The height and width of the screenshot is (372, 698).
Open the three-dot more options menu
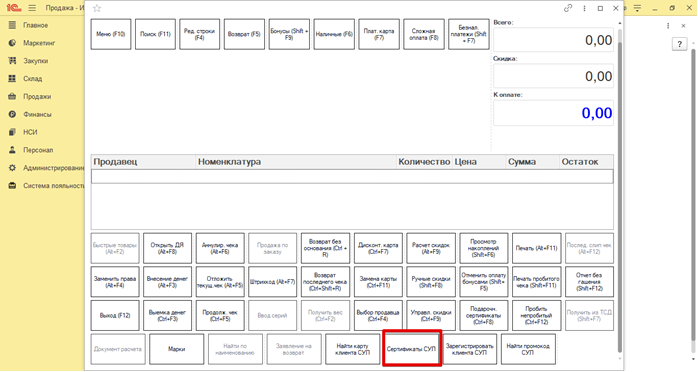coord(584,8)
